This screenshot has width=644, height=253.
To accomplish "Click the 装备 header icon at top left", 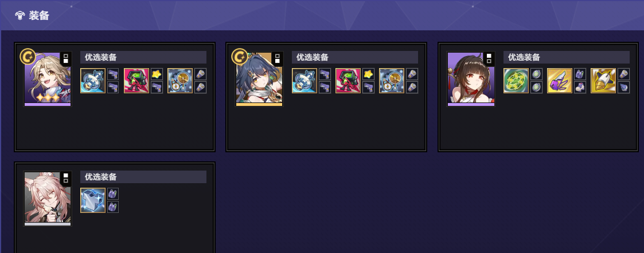I will 19,15.
